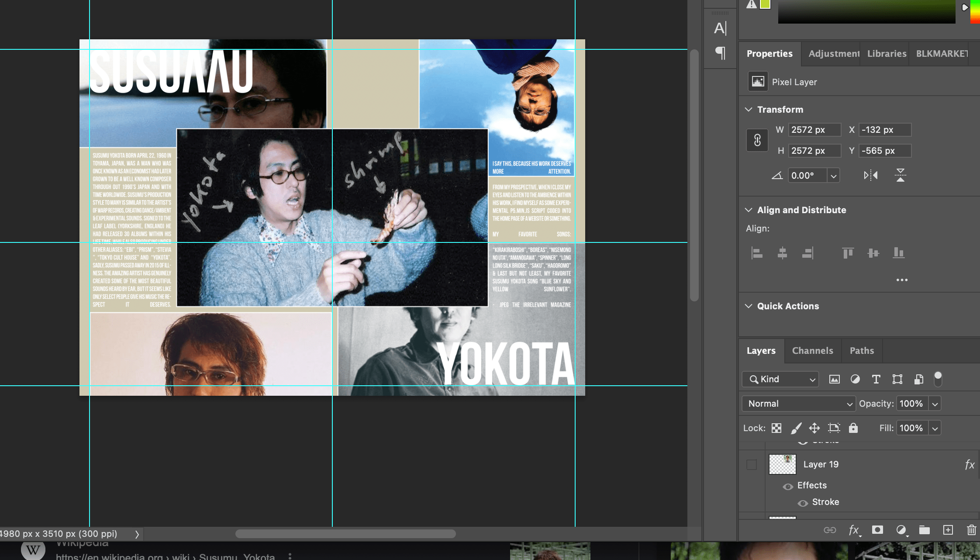The width and height of the screenshot is (980, 560).
Task: Switch to the Properties tab
Action: tap(770, 54)
